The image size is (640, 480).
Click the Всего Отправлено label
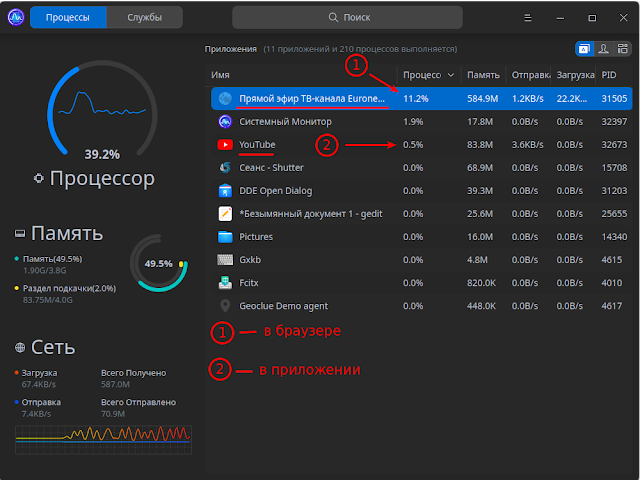click(x=138, y=402)
